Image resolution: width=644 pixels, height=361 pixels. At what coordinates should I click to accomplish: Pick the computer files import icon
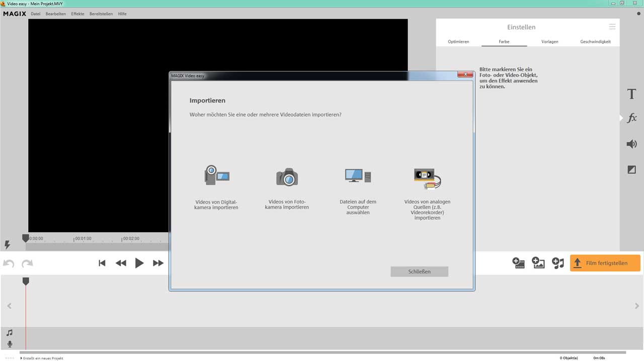358,175
